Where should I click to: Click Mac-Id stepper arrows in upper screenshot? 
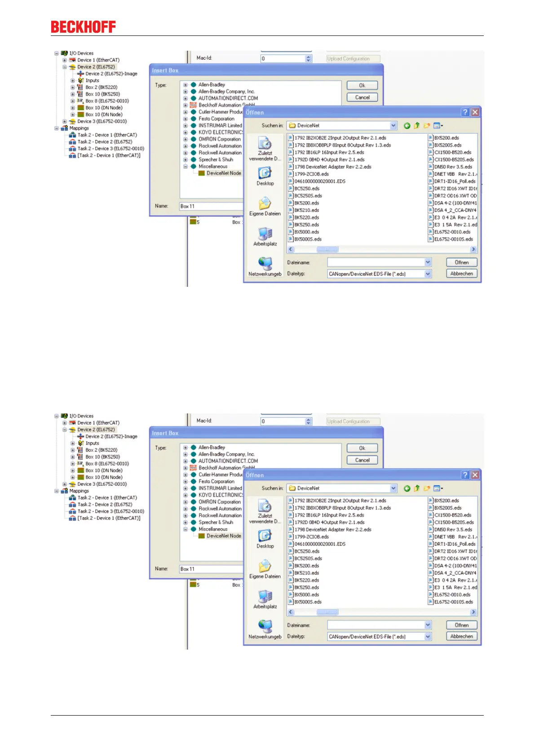[x=308, y=59]
